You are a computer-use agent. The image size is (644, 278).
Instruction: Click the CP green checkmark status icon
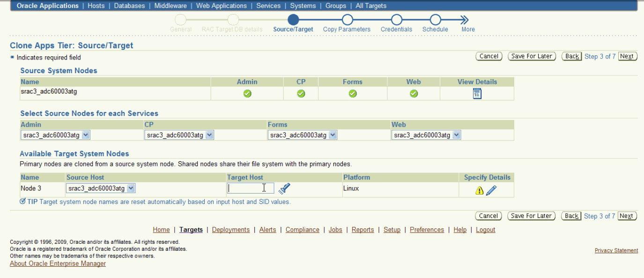pos(301,93)
